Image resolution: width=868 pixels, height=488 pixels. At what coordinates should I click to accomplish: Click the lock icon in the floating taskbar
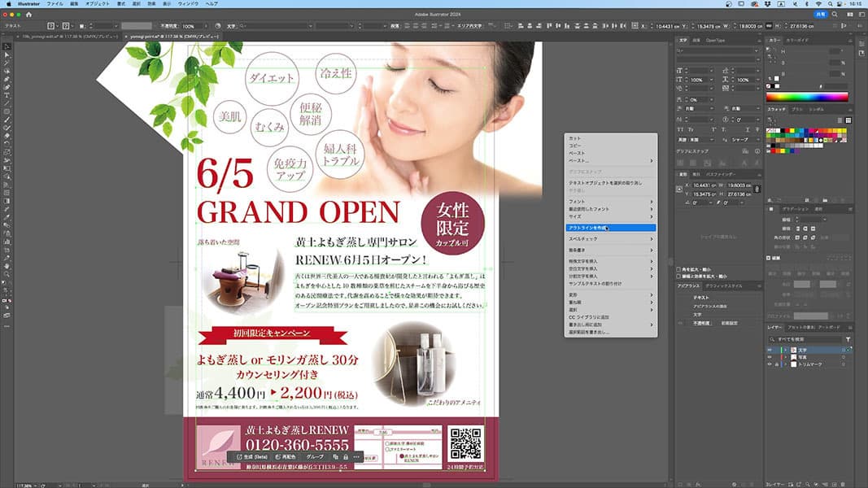coord(346,458)
